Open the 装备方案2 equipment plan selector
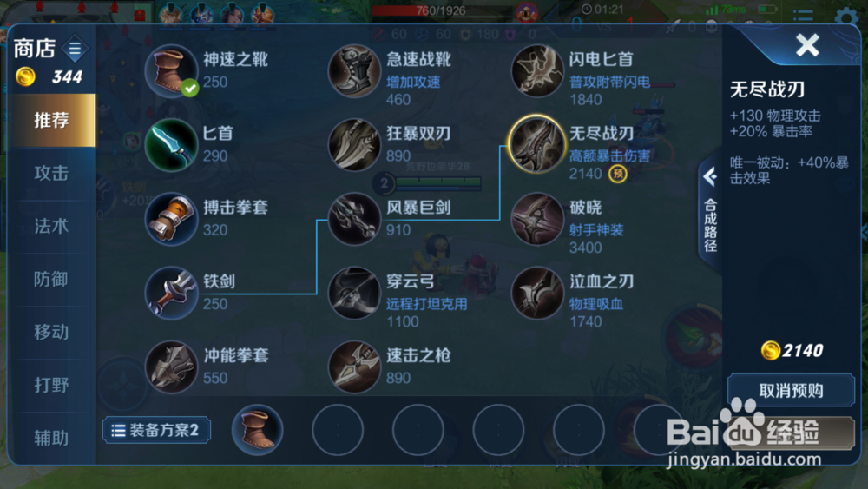The height and width of the screenshot is (489, 868). (156, 430)
